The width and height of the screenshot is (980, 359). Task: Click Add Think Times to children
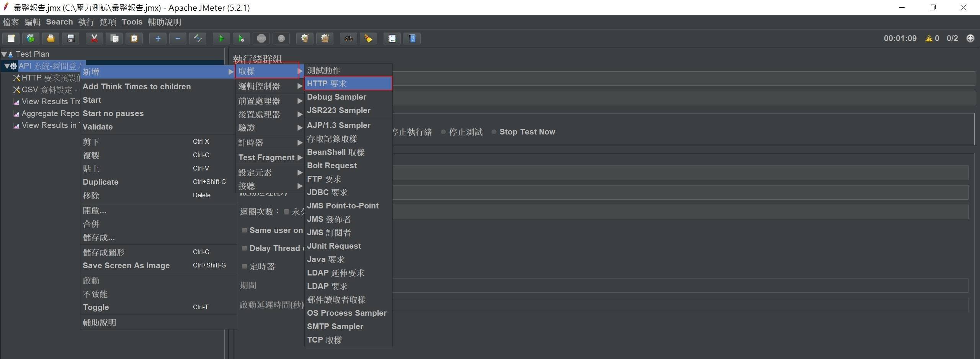158,87
